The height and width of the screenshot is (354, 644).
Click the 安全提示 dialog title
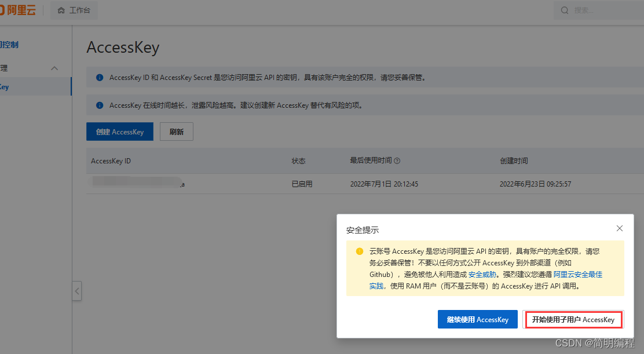coord(363,230)
